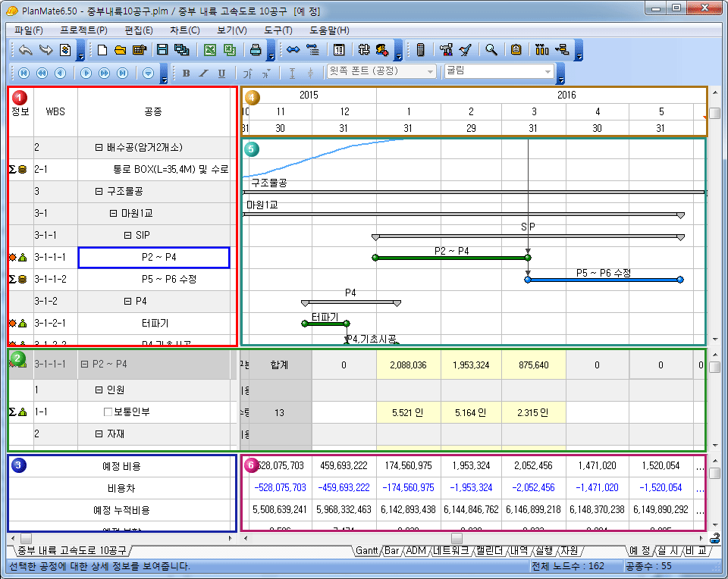Click the Save floppy disk icon
The width and height of the screenshot is (728, 579).
[x=162, y=50]
